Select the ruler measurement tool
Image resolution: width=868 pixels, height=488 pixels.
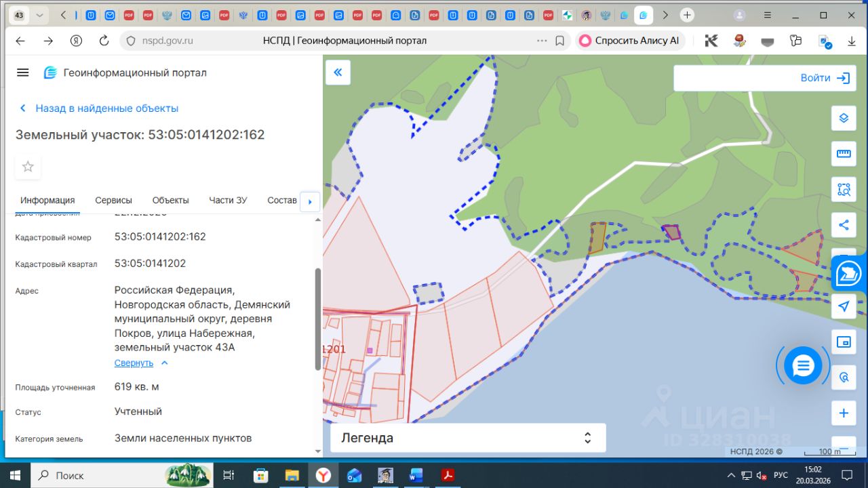point(844,154)
